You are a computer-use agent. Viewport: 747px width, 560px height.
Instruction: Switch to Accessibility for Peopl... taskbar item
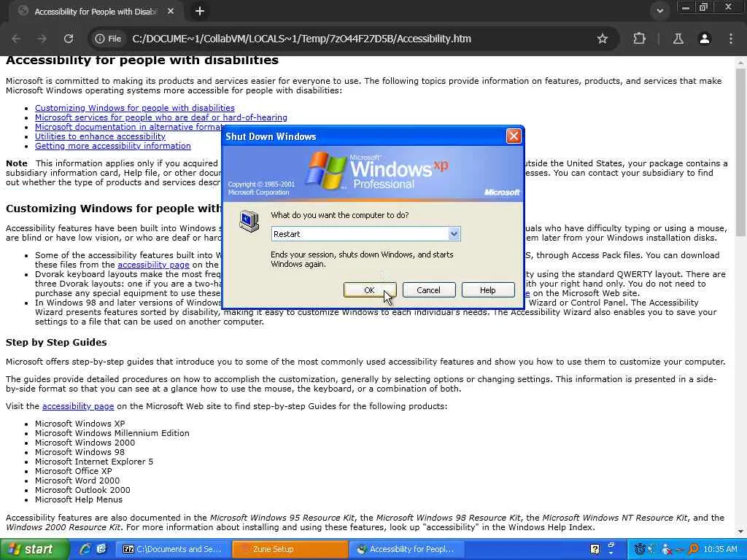point(406,549)
